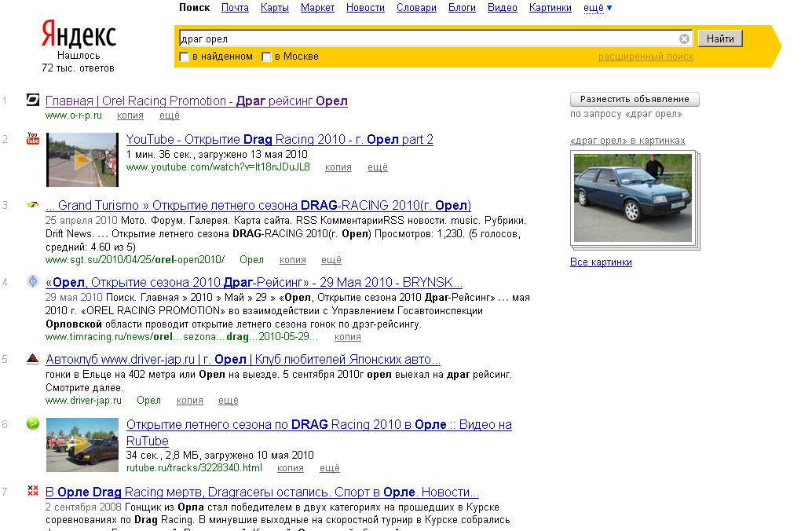Click Grand Turismo result favicon
The height and width of the screenshot is (531, 812).
(x=33, y=205)
